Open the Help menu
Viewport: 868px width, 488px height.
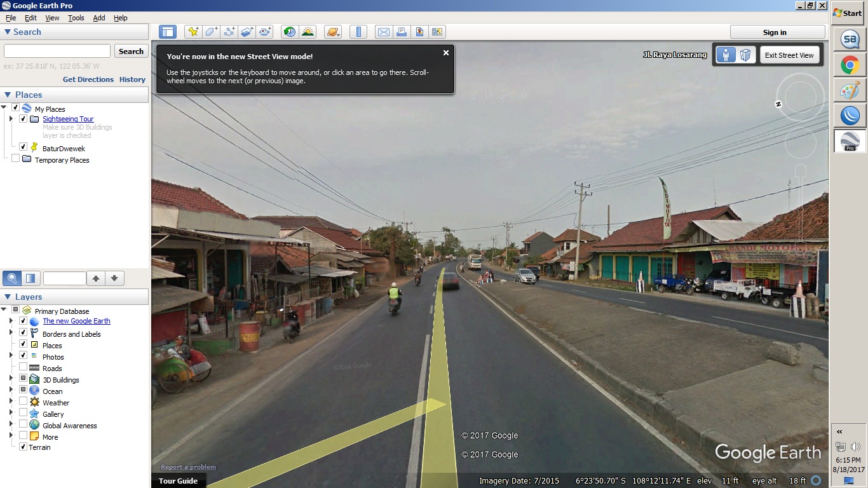point(120,18)
